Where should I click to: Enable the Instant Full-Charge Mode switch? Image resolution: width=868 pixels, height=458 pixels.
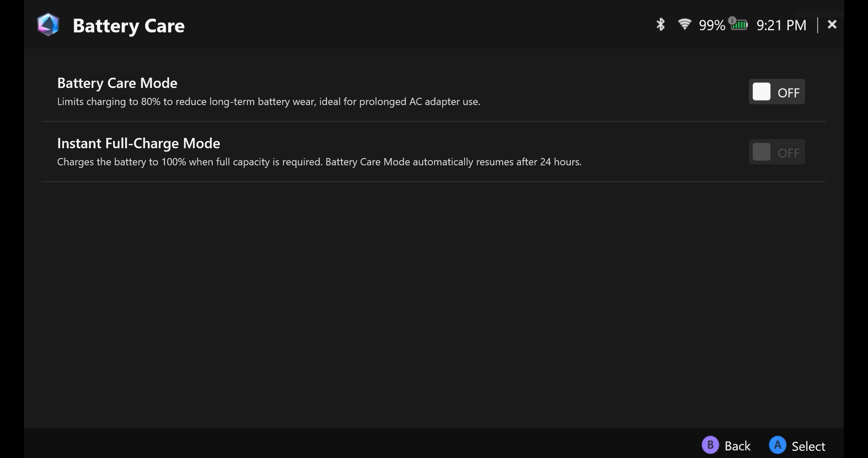point(776,152)
